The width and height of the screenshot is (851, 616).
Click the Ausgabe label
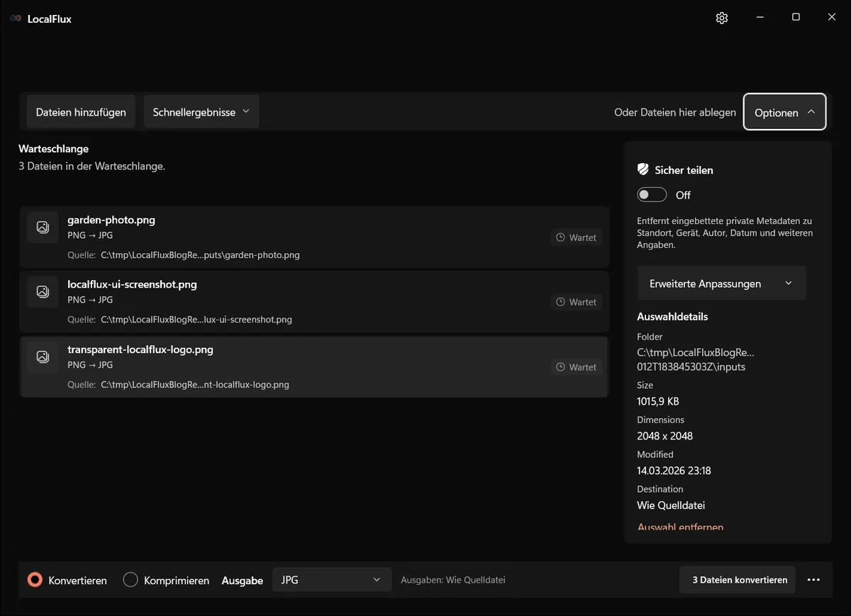[x=243, y=581]
